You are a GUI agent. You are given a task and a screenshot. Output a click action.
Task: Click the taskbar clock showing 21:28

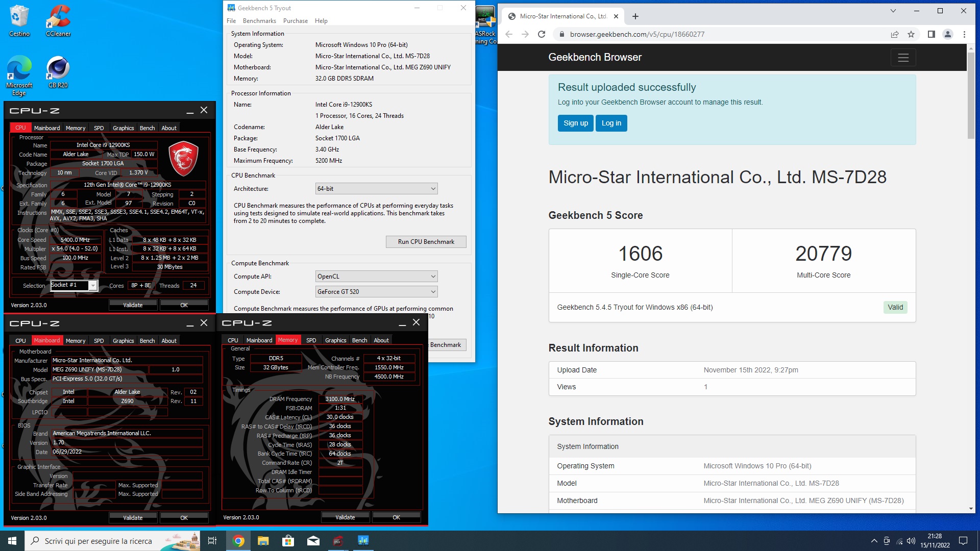935,541
